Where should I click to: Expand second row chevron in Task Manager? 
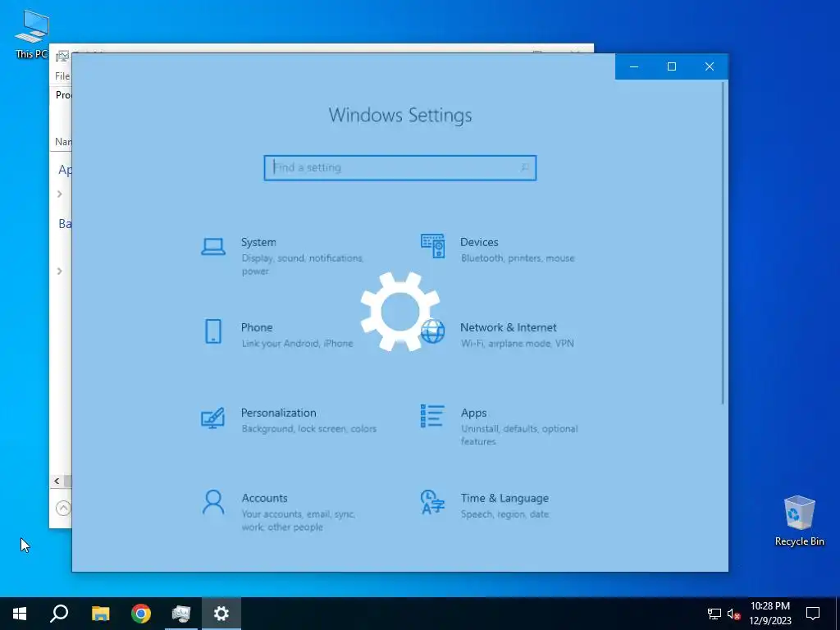(x=59, y=271)
